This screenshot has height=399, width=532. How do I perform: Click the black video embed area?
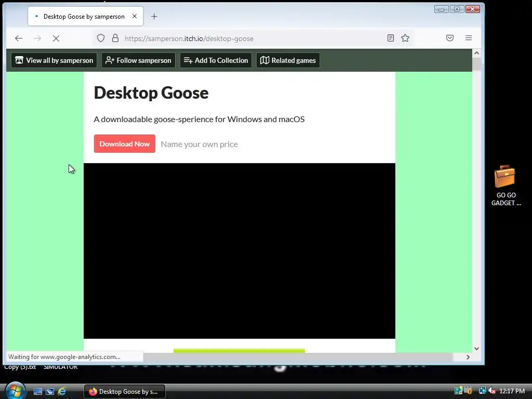coord(239,251)
